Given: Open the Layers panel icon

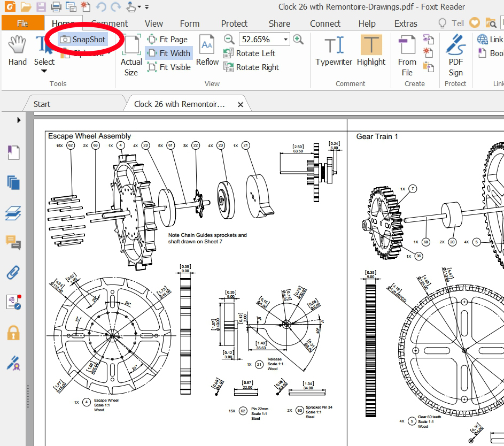Looking at the screenshot, I should click(x=13, y=213).
